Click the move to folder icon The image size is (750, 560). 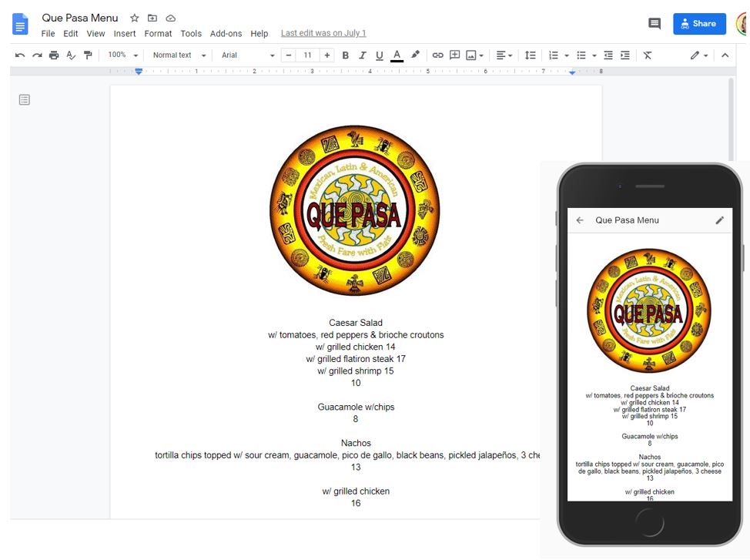coord(152,18)
